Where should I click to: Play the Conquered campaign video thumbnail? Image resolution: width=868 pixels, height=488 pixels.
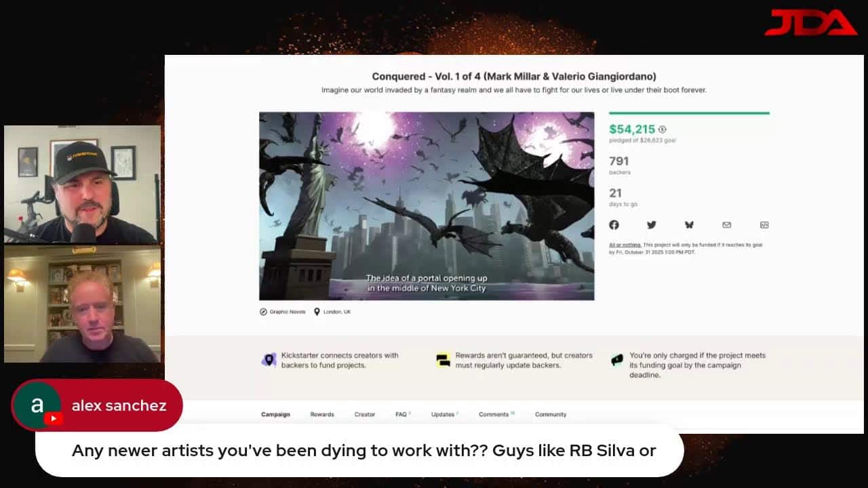427,206
